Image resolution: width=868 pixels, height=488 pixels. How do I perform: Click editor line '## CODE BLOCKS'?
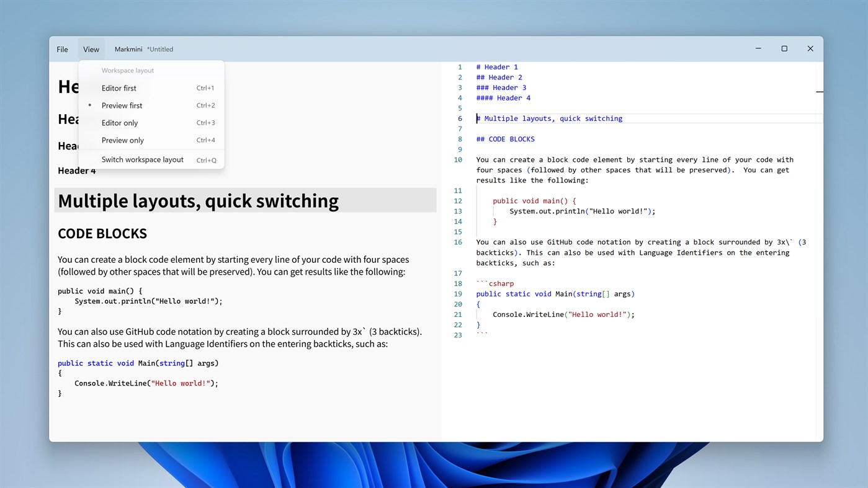pyautogui.click(x=505, y=139)
